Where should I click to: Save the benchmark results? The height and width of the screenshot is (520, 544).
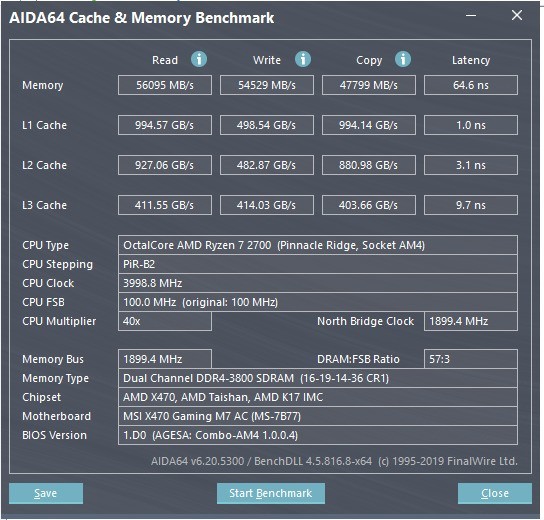coord(46,493)
